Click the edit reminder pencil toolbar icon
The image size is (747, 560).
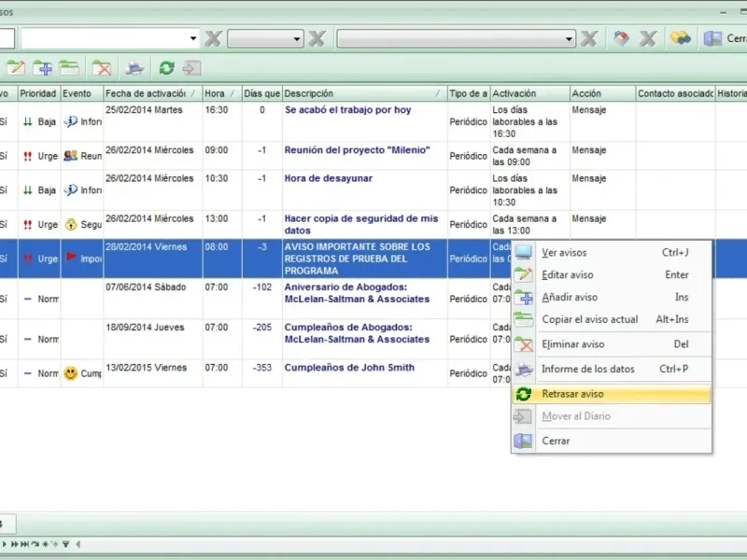16,68
